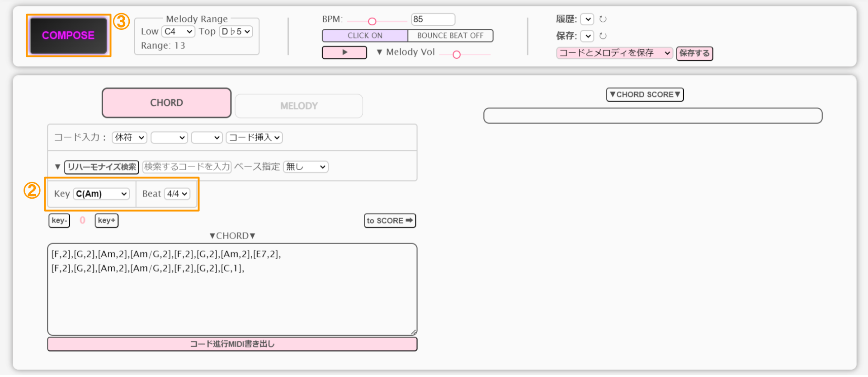This screenshot has width=868, height=377.
Task: Reload the 保存 list icon
Action: coord(603,36)
